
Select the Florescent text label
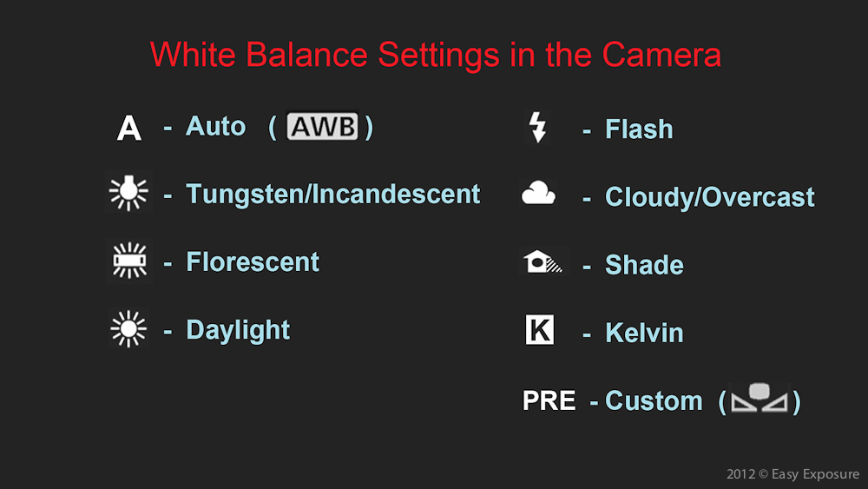(x=253, y=262)
